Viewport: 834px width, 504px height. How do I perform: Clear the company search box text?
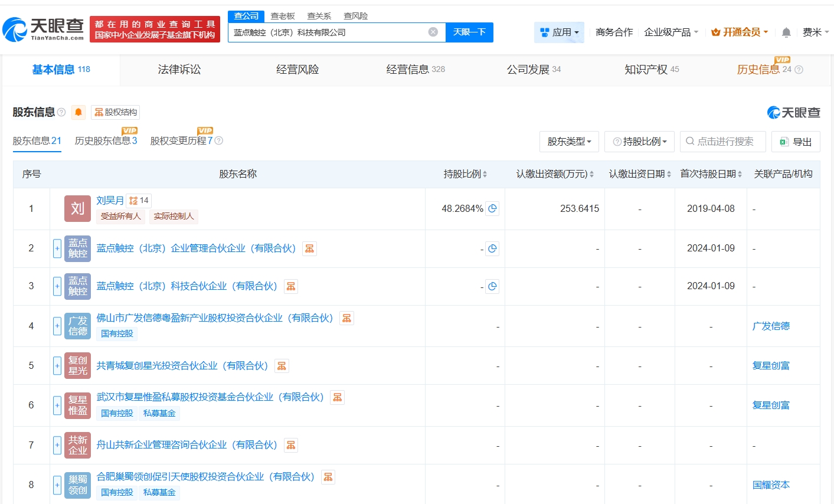[433, 32]
